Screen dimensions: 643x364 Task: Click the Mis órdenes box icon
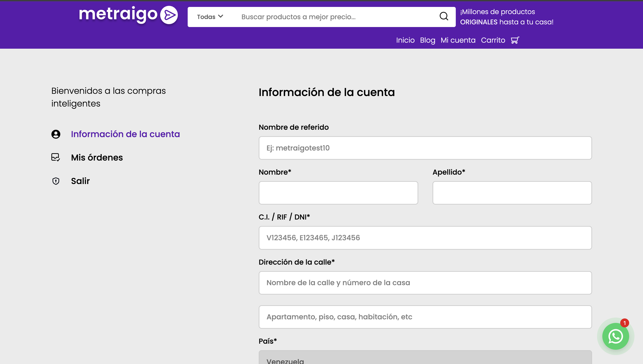click(56, 157)
